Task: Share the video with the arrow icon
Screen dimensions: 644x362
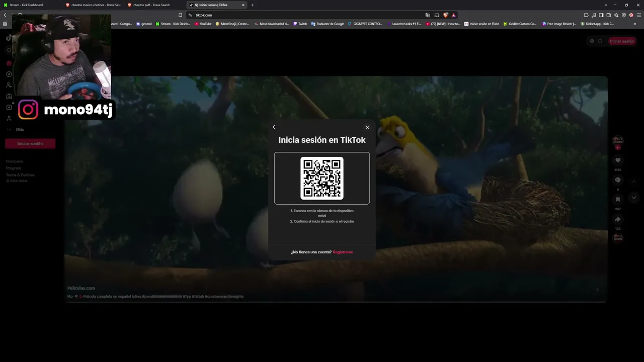Action: pos(618,219)
